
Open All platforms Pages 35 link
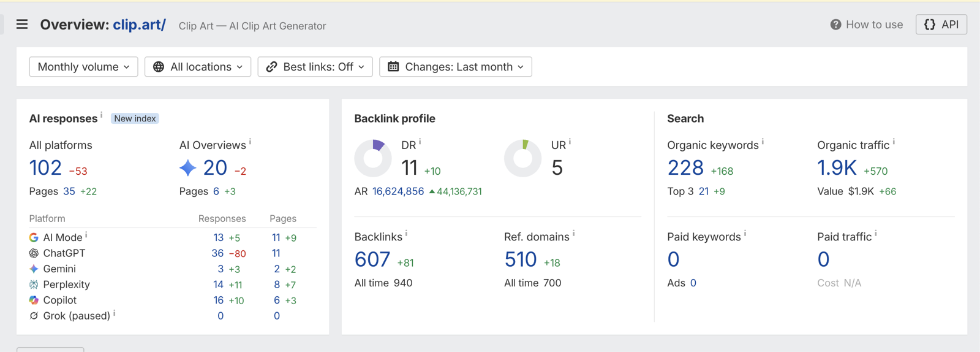pyautogui.click(x=69, y=191)
